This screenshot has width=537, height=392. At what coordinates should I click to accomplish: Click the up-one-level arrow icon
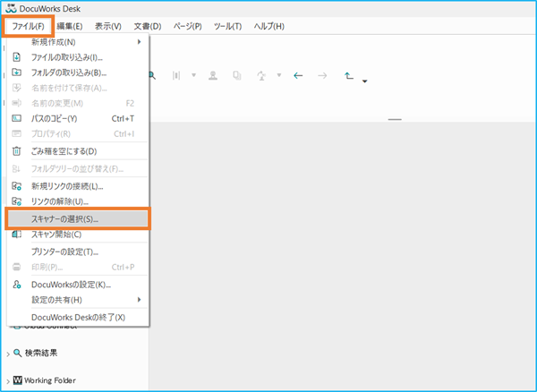[x=349, y=76]
